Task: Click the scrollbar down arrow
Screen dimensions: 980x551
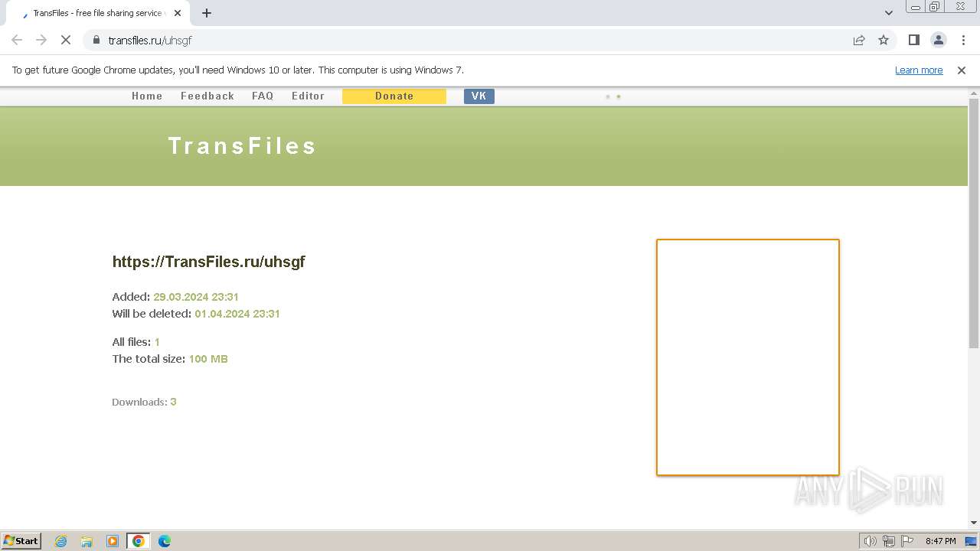Action: (974, 523)
